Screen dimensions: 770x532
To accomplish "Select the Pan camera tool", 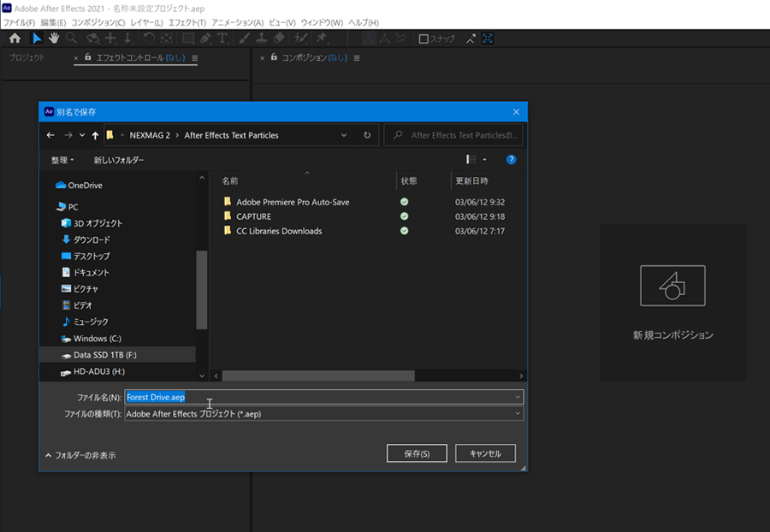I will (110, 38).
